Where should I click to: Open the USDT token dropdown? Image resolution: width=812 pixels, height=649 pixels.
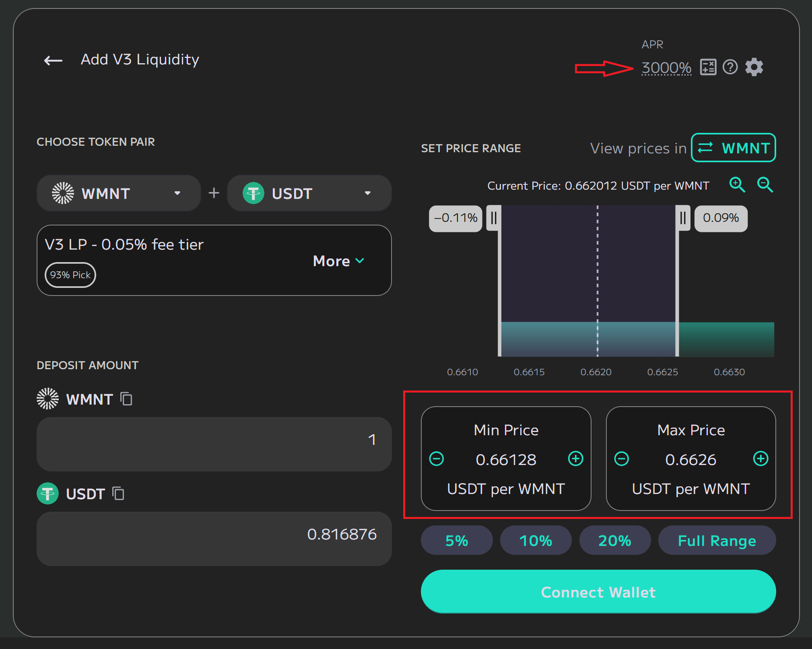click(x=309, y=193)
